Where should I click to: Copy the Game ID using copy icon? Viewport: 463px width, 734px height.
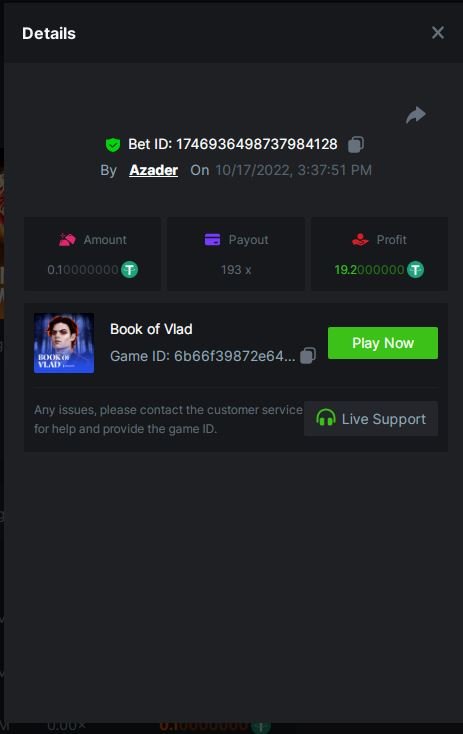308,355
